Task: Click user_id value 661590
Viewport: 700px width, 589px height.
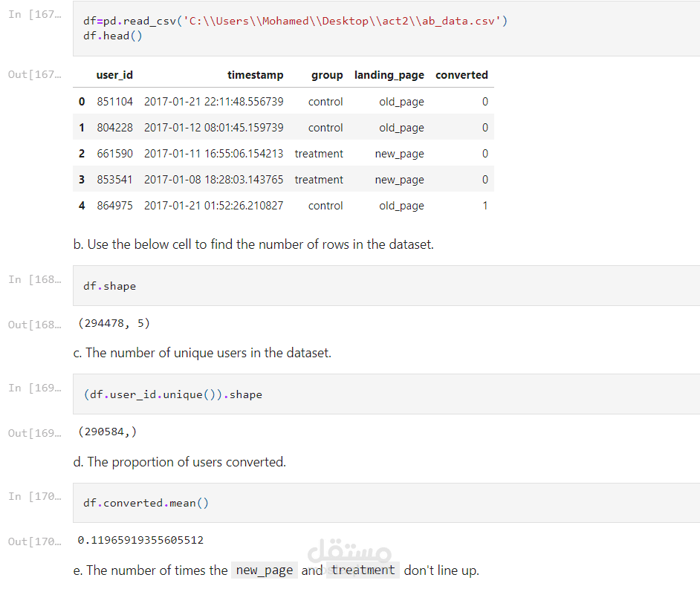Action: (x=114, y=154)
